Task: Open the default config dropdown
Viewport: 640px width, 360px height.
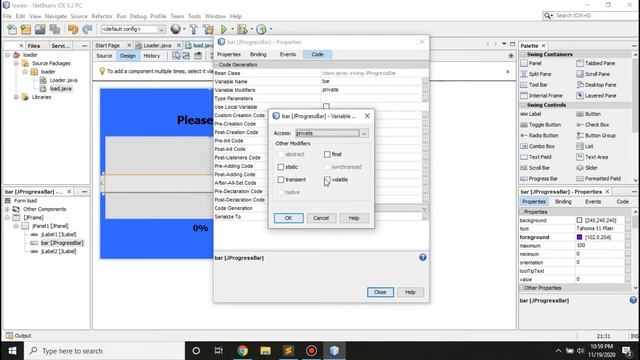Action: pos(161,29)
